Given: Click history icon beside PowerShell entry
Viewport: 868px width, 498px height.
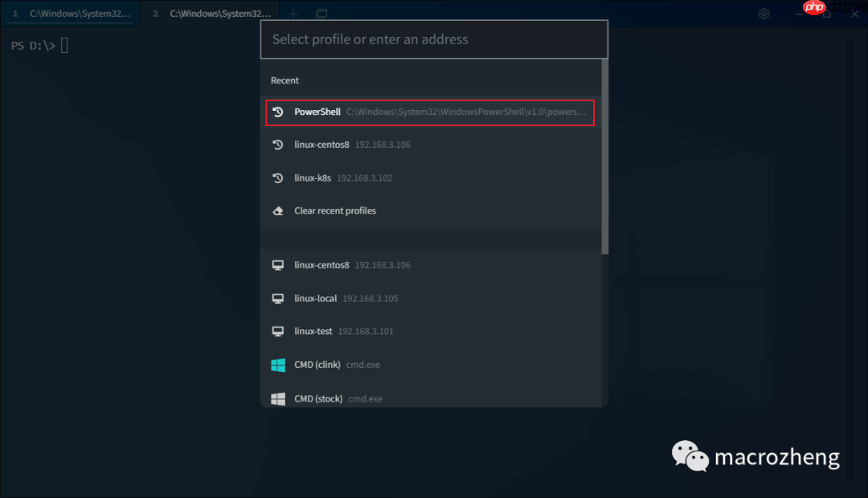Looking at the screenshot, I should pos(278,112).
